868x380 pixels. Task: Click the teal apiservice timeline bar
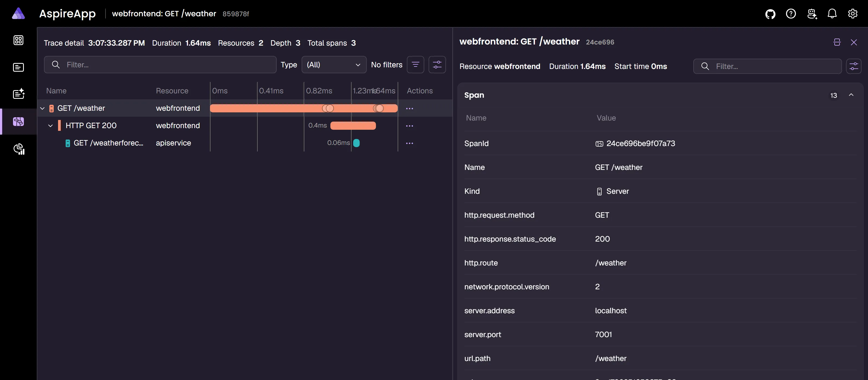click(x=356, y=143)
